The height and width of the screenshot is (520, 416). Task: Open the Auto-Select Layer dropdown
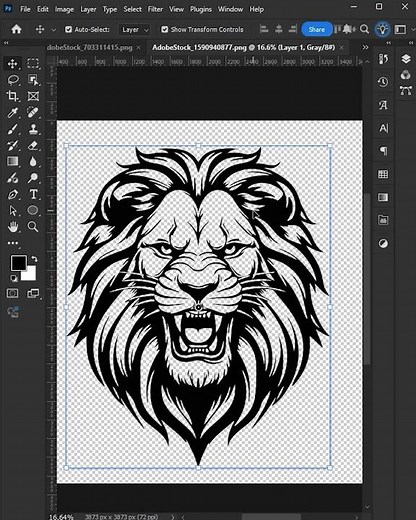pos(134,30)
